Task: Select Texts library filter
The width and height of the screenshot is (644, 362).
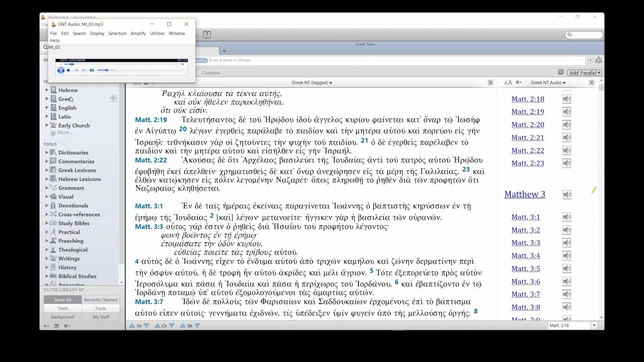Action: click(x=63, y=308)
